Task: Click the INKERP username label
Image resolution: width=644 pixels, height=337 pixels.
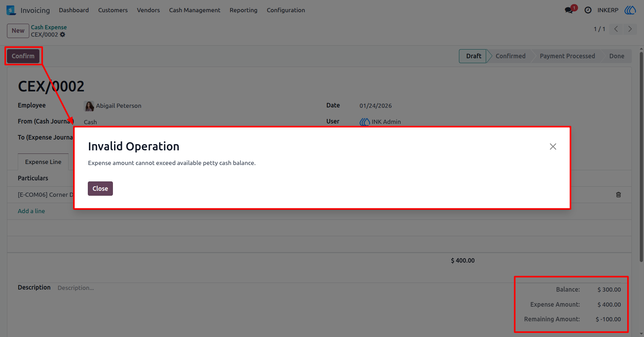Action: pyautogui.click(x=608, y=10)
